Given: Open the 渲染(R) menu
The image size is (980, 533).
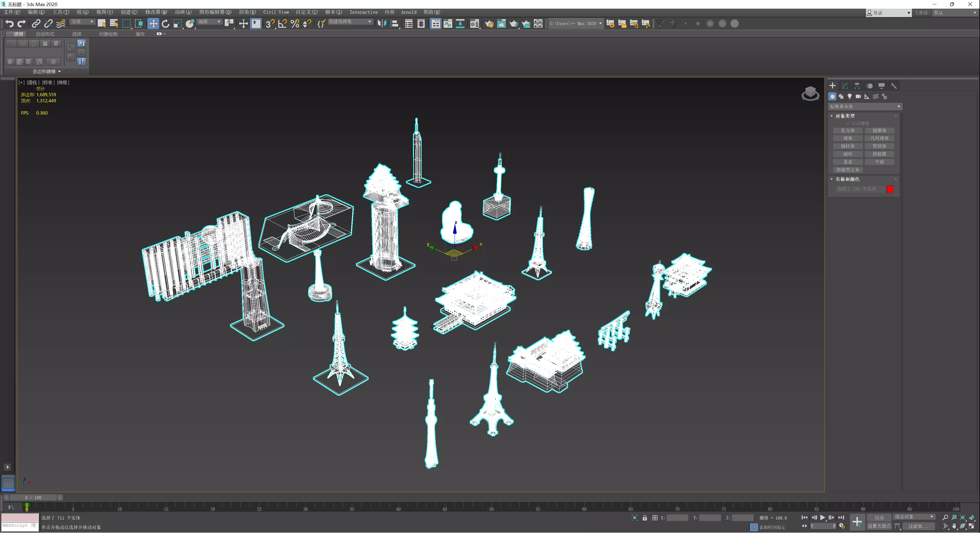Looking at the screenshot, I should click(x=247, y=12).
